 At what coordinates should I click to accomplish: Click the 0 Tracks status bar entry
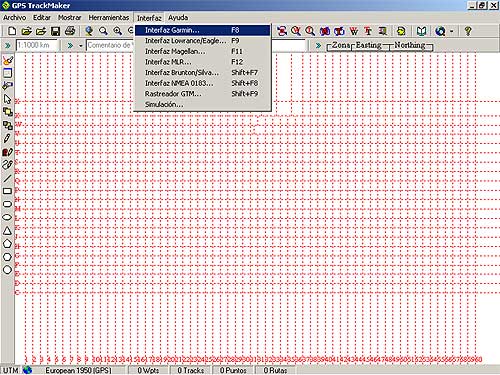191,370
